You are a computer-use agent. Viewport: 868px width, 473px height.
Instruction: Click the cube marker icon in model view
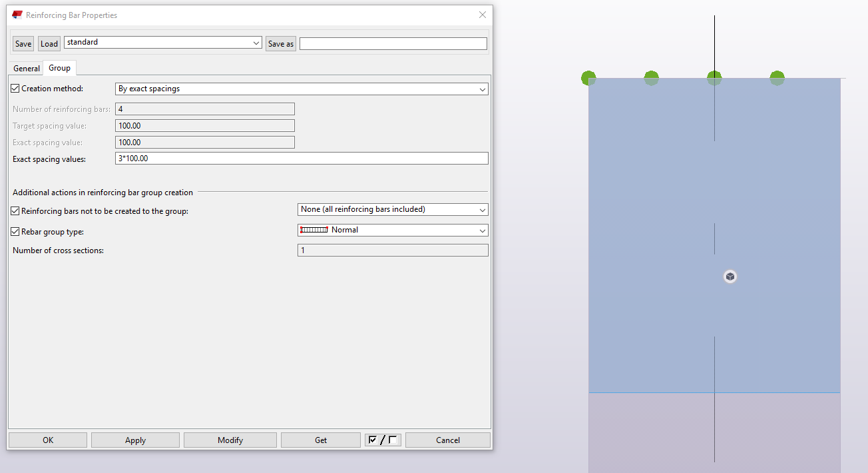730,276
